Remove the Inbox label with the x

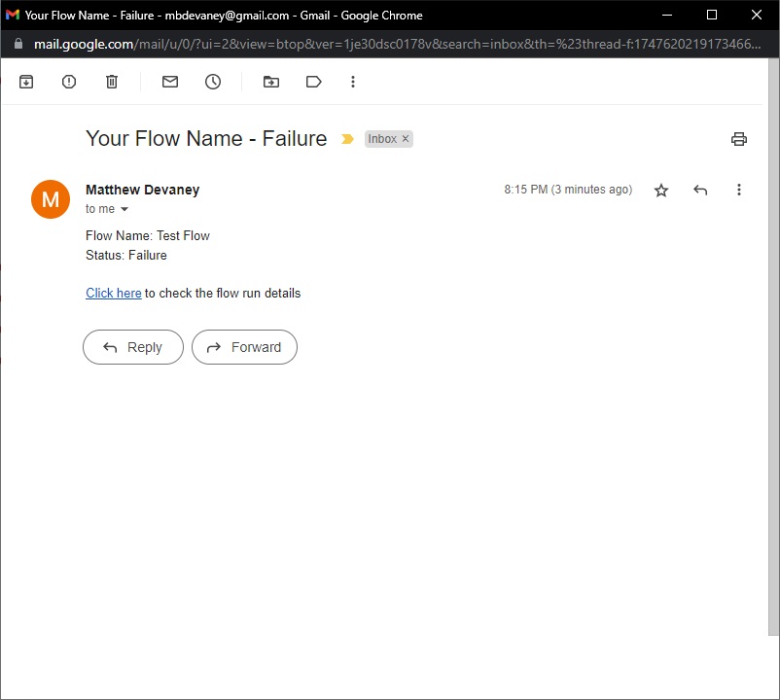click(405, 138)
